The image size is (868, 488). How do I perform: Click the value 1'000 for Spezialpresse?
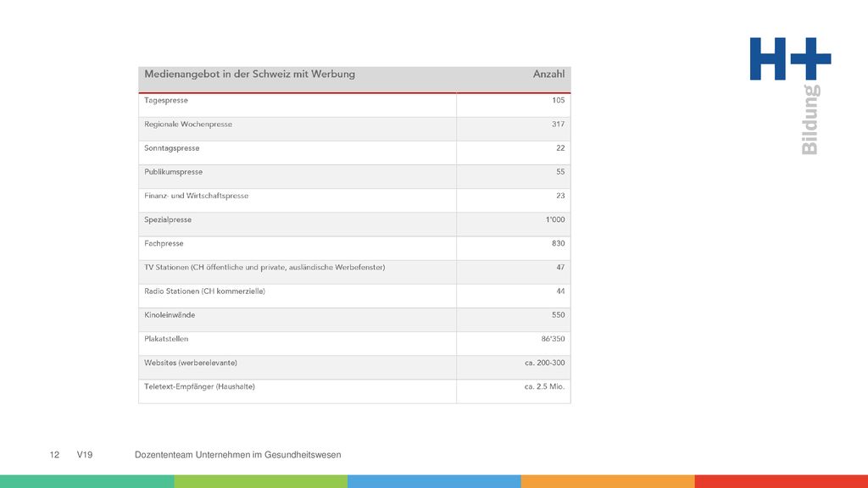pos(555,219)
